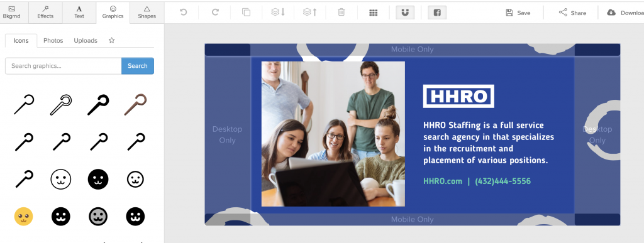
Task: Open the Uploads sub-tab
Action: (x=86, y=41)
